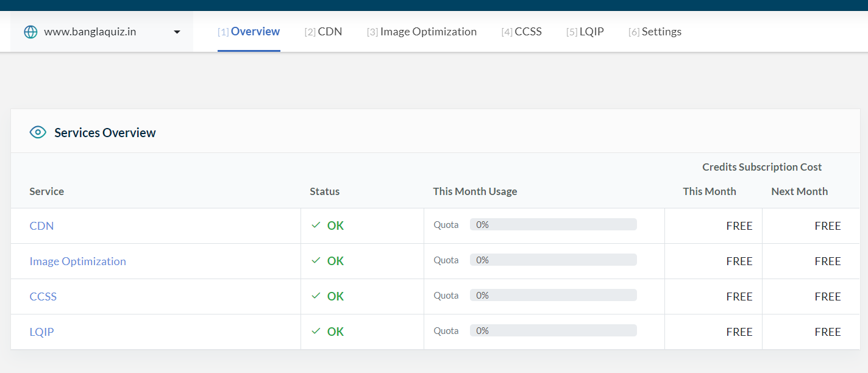Switch to the LQIP tab
The image size is (868, 373).
585,32
